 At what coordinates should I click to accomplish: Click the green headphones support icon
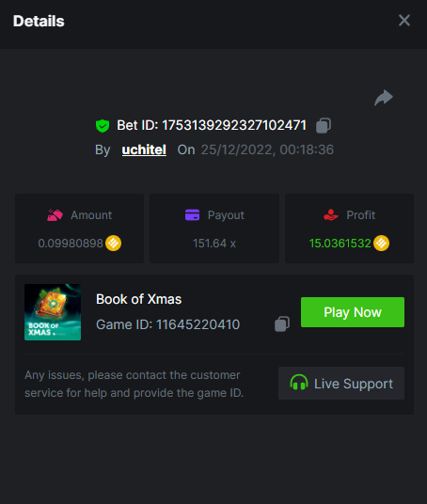pos(299,383)
